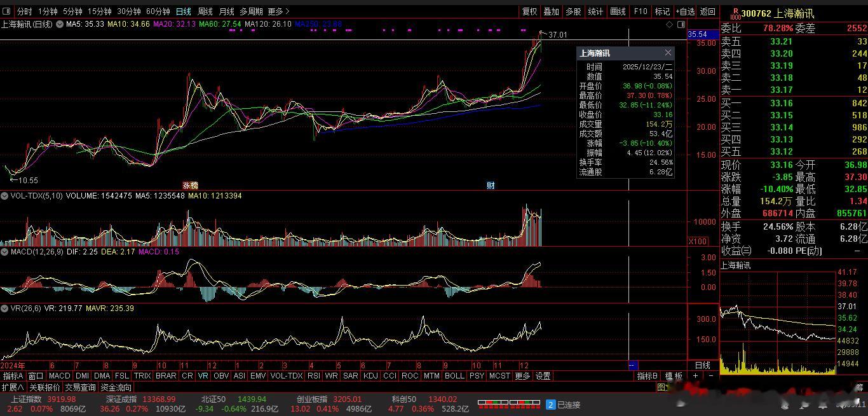Click the connection status icon 已连接
The image size is (868, 416).
[x=551, y=405]
